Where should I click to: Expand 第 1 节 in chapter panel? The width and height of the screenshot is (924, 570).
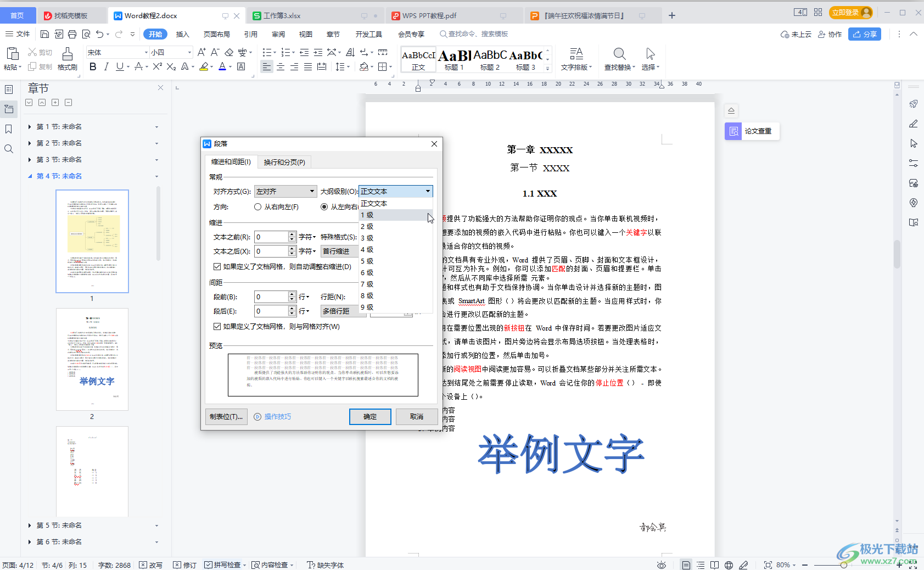coord(30,127)
